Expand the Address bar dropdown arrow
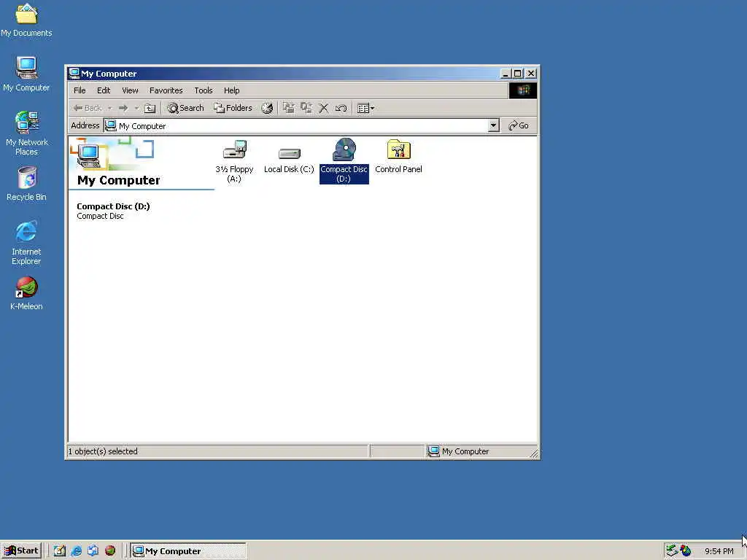 click(x=494, y=125)
